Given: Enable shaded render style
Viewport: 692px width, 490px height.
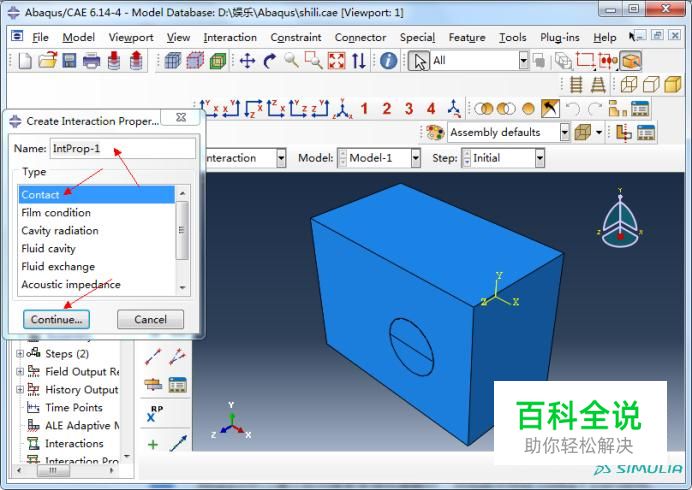Looking at the screenshot, I should pyautogui.click(x=673, y=84).
